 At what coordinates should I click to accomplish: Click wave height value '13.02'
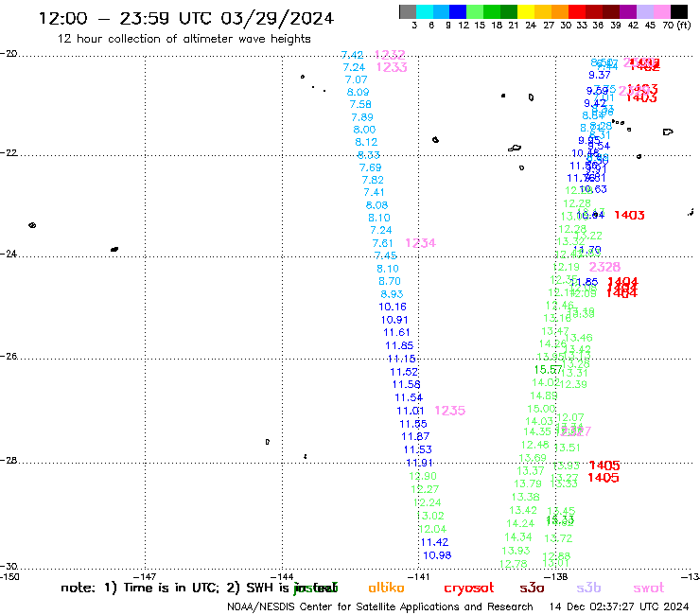(x=430, y=516)
